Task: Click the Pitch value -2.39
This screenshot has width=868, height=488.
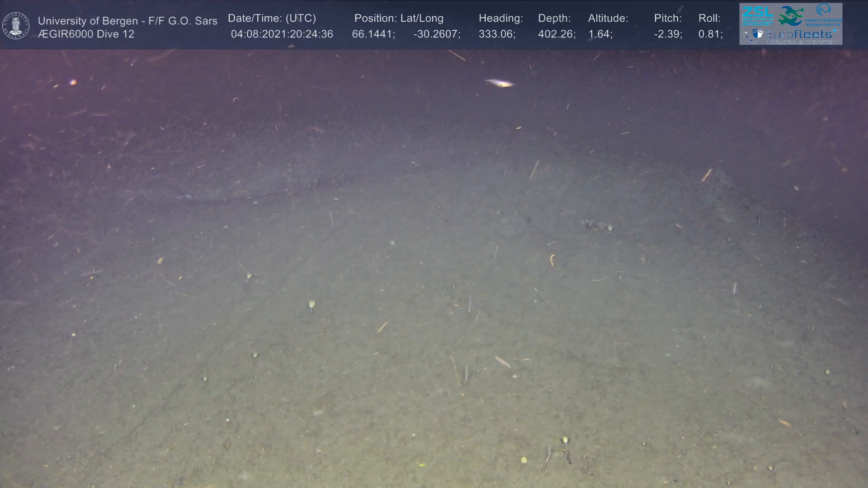Action: click(x=668, y=34)
